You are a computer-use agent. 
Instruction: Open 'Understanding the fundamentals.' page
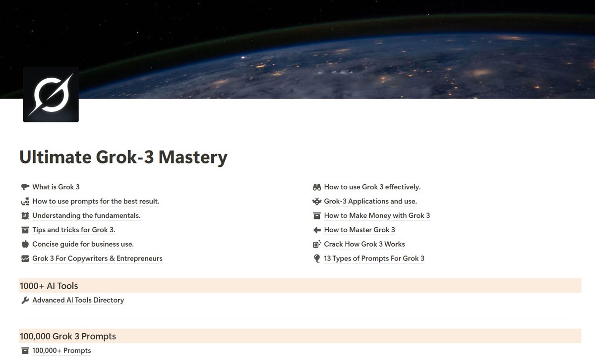point(86,216)
